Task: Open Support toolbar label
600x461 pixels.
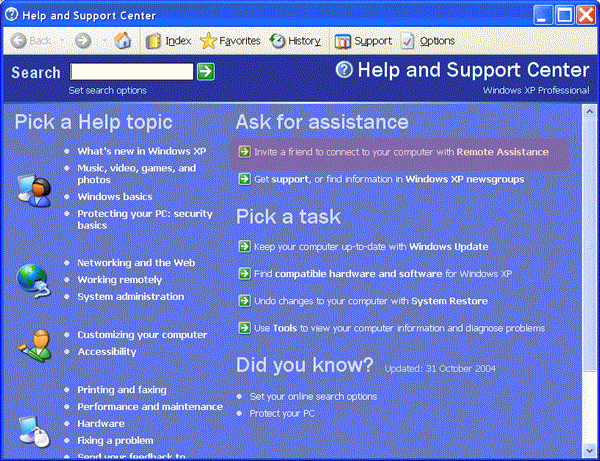Action: tap(373, 41)
